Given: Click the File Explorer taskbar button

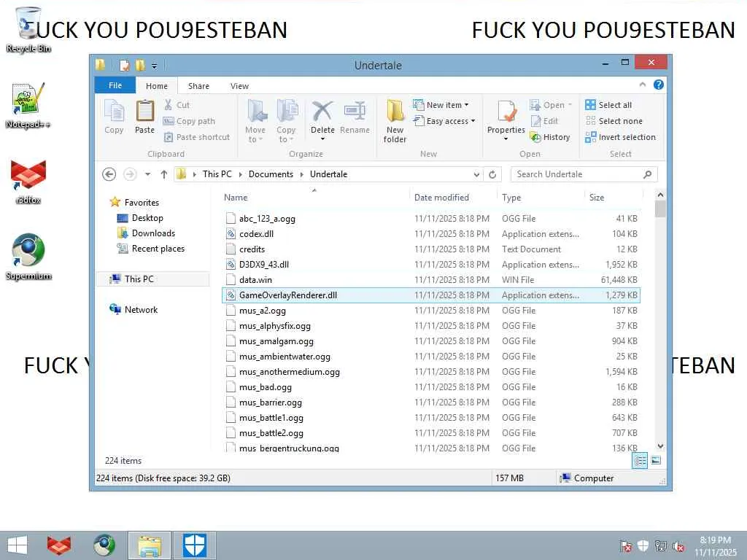Looking at the screenshot, I should (149, 545).
